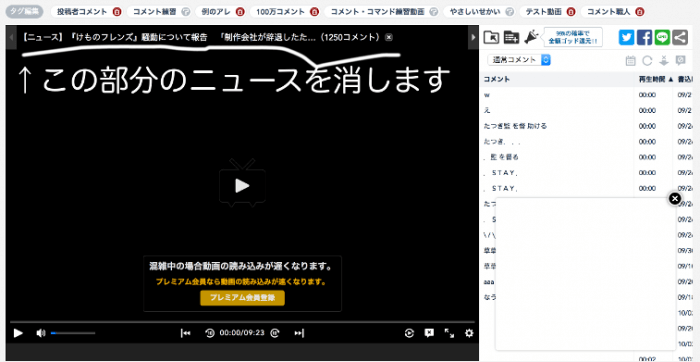Open the gray share options icon
This screenshot has height=362, width=700.
point(680,37)
